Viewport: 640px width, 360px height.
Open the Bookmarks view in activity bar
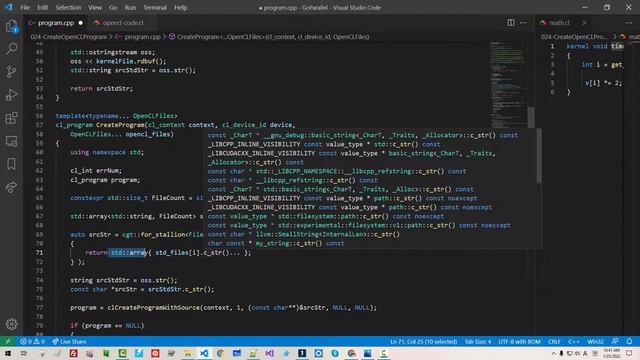coord(11,164)
